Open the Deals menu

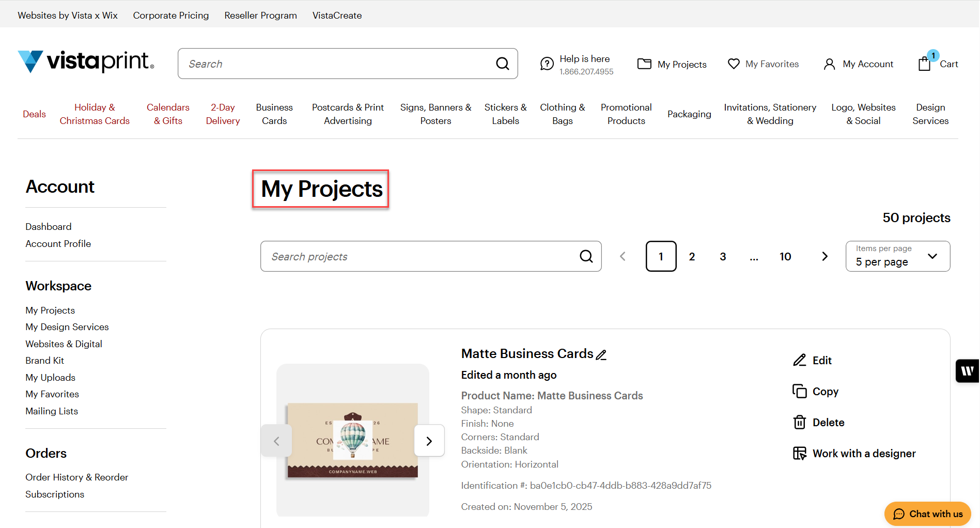pyautogui.click(x=34, y=114)
